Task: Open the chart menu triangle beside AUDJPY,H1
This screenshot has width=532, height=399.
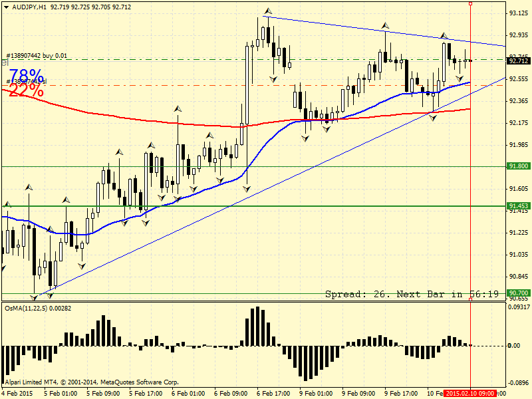Action: [x=6, y=7]
